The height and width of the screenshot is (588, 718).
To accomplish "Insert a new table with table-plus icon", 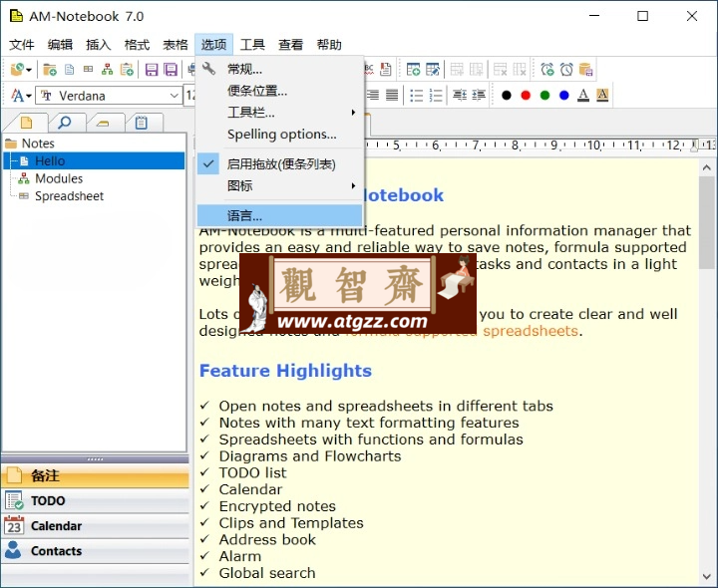I will click(x=413, y=70).
